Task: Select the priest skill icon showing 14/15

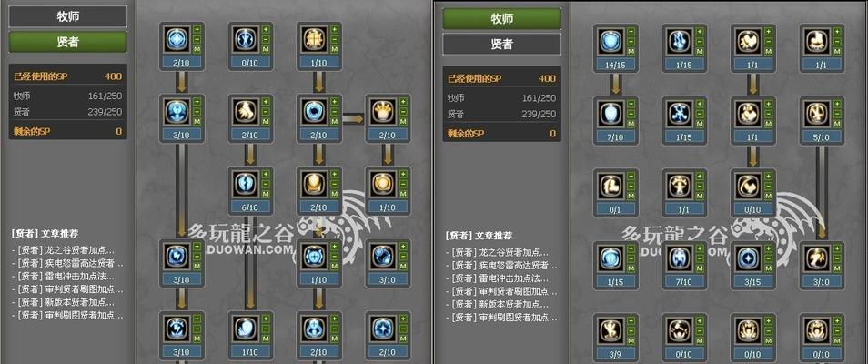Action: coord(611,41)
